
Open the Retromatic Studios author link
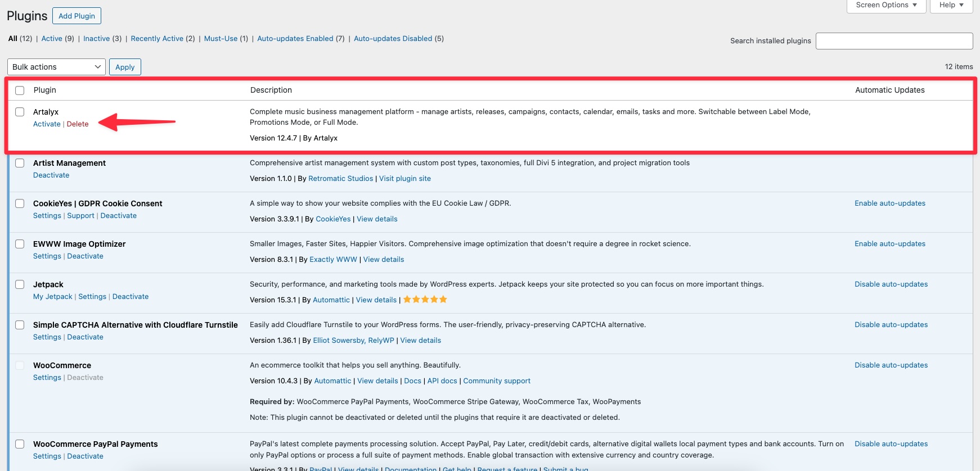(340, 179)
